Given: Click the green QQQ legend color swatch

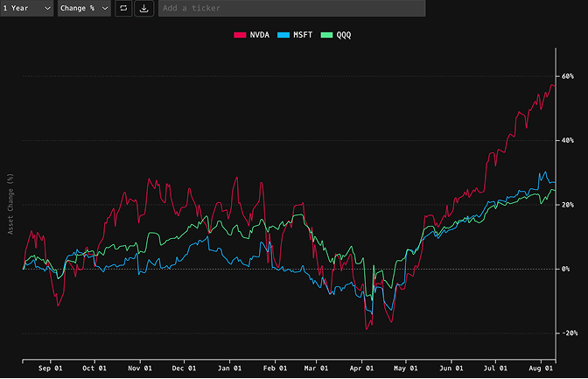Looking at the screenshot, I should 326,35.
